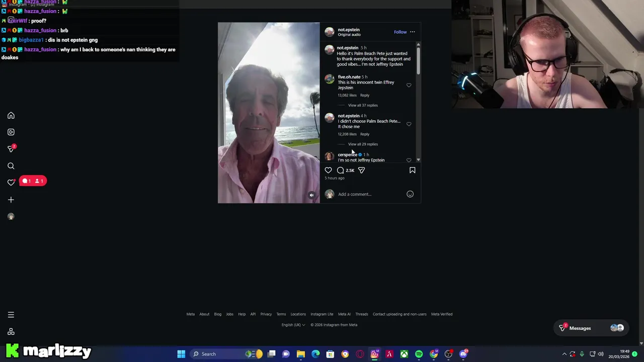The image size is (644, 362).
Task: Open cerspence's profile
Action: point(348,155)
